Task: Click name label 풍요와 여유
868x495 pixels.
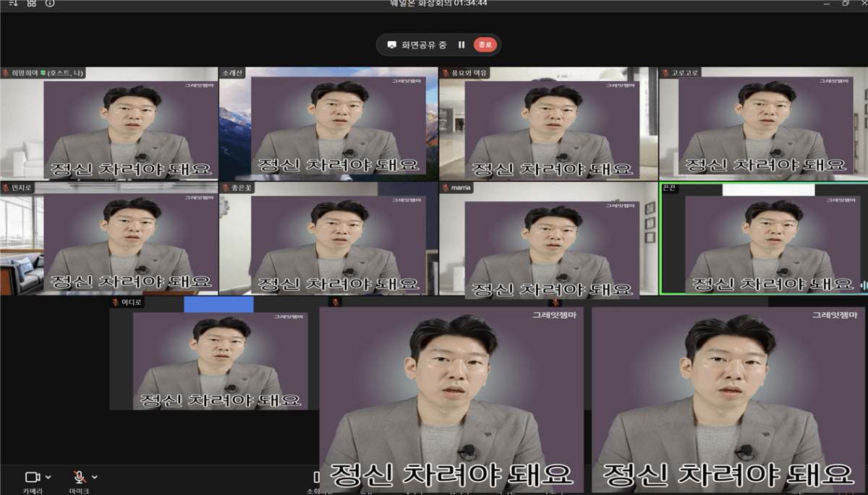Action: [x=468, y=72]
